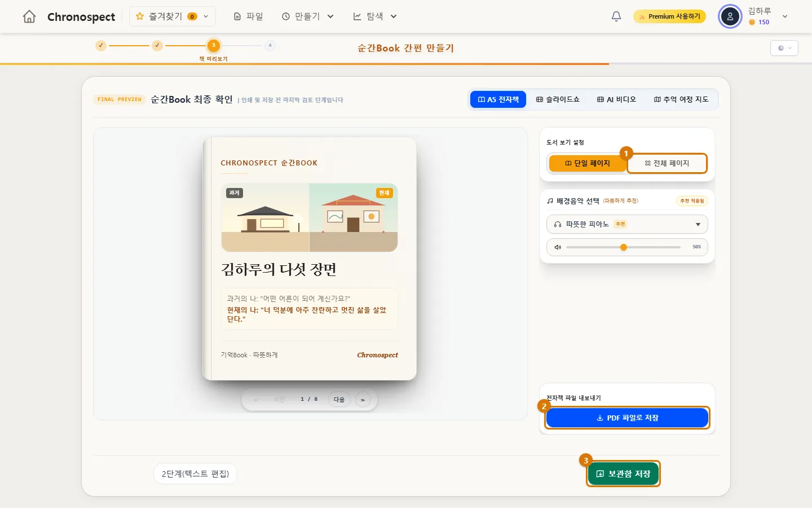Select 단일 페이지 view mode
812x508 pixels.
click(x=588, y=163)
